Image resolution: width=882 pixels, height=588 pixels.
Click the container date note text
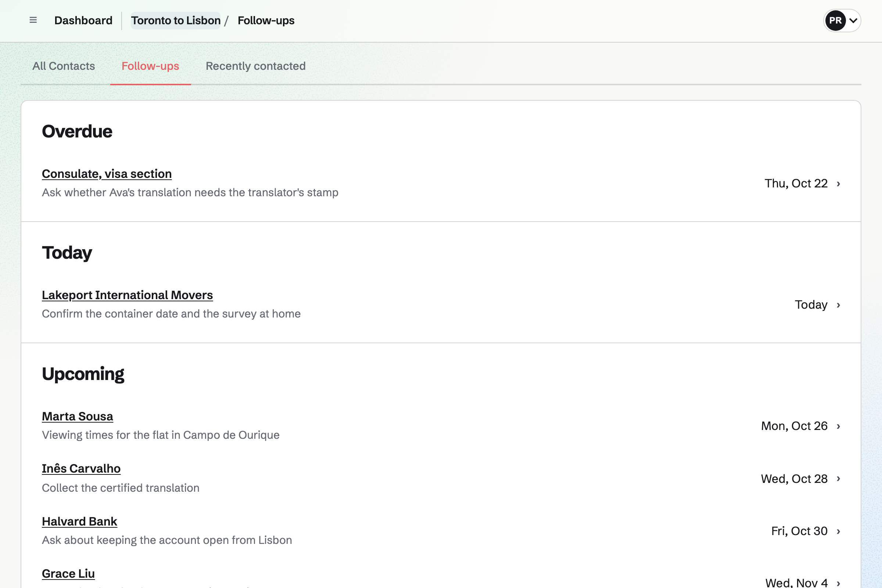point(171,313)
